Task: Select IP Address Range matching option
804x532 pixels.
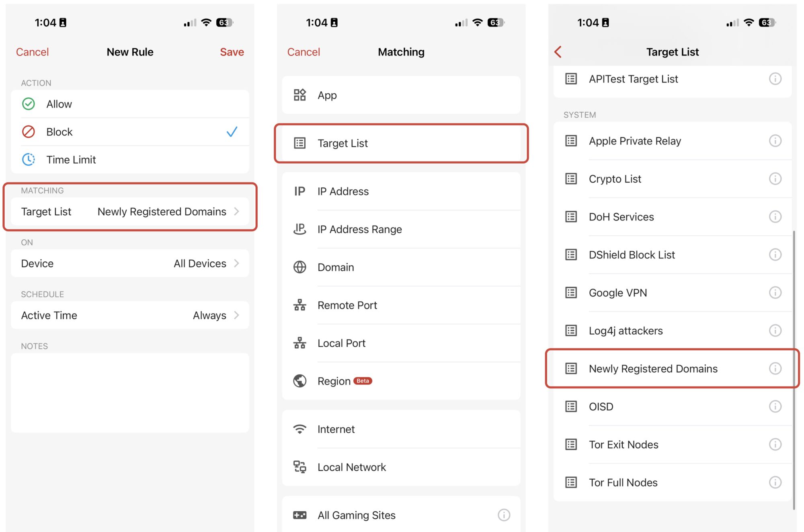Action: [x=401, y=229]
